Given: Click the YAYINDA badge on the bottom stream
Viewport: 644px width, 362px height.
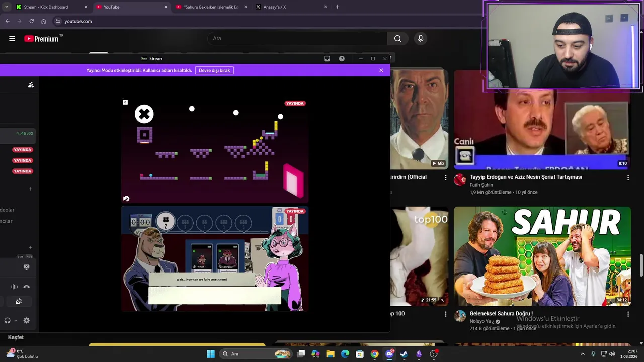Looking at the screenshot, I should (295, 211).
